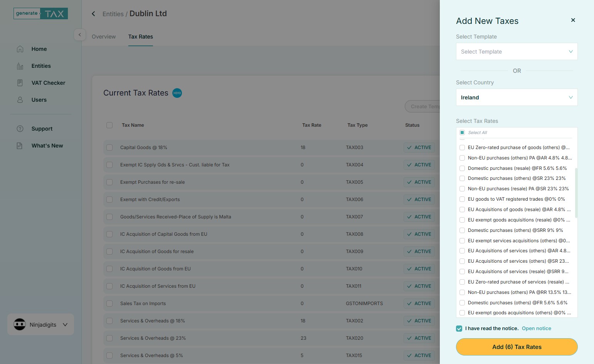
Task: Click the Add (6) Tax Rates button
Action: [x=517, y=347]
